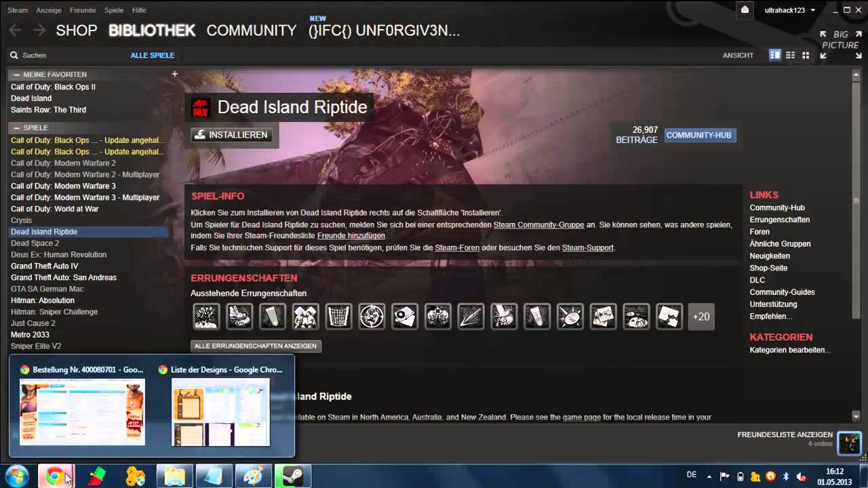Switch to detail view layout
This screenshot has width=868, height=488.
coord(774,55)
